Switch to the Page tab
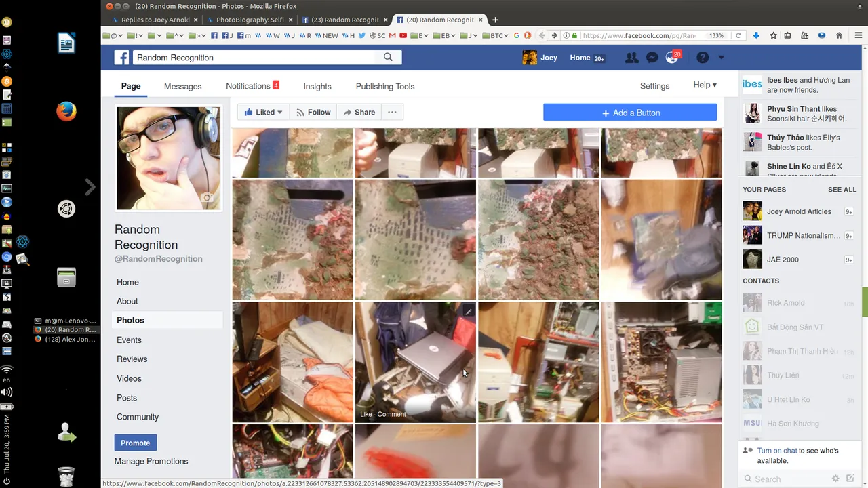The image size is (868, 488). coord(131,86)
